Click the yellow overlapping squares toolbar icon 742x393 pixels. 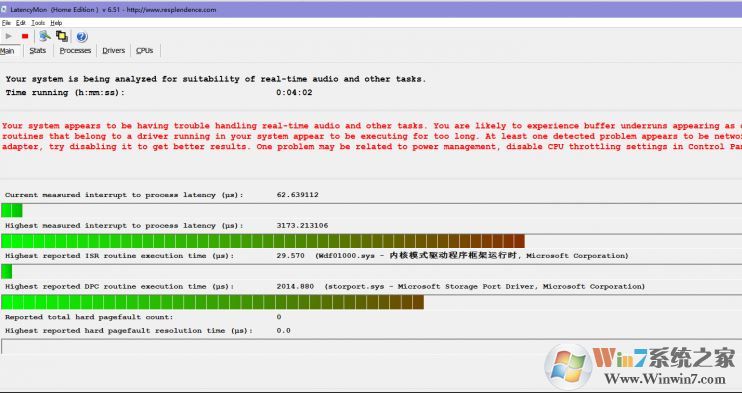[62, 36]
